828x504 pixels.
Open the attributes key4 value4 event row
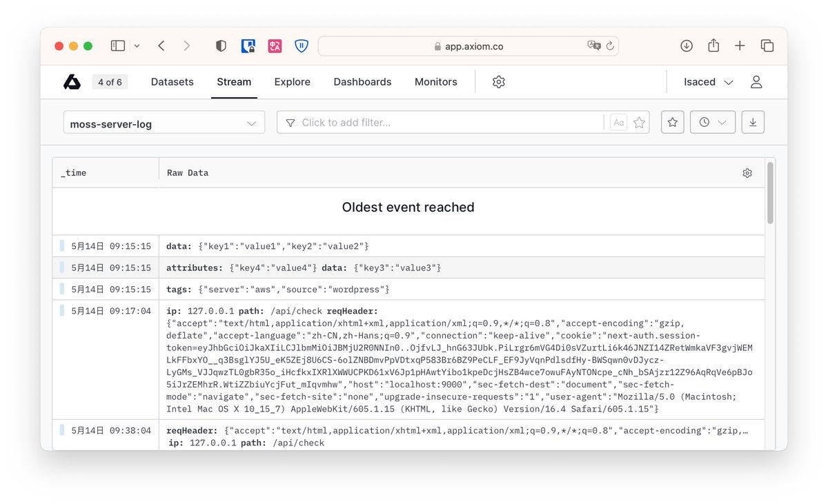click(x=408, y=268)
